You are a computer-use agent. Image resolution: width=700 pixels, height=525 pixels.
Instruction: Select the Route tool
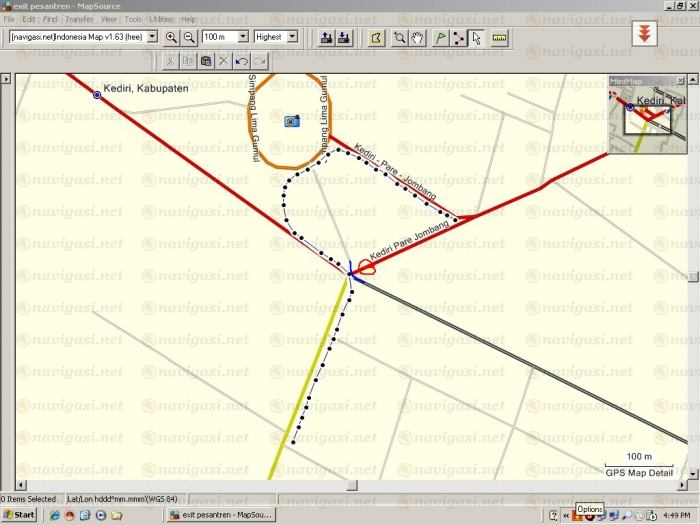[x=457, y=37]
